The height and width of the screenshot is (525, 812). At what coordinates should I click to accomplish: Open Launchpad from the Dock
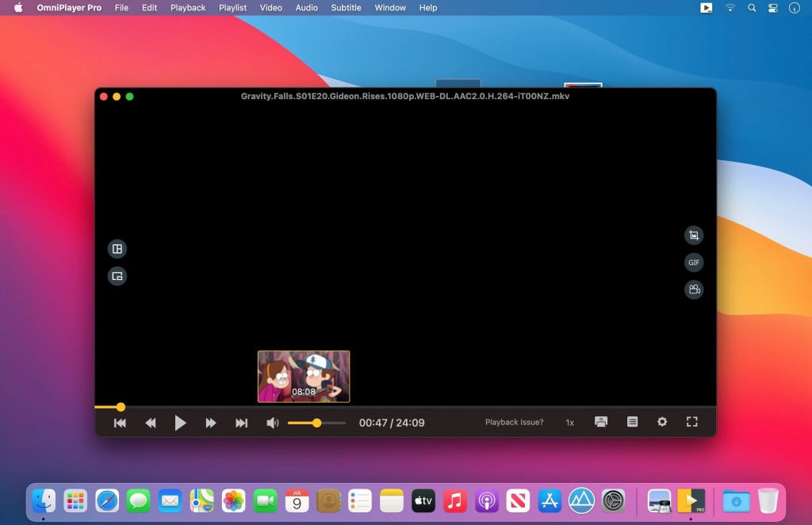click(x=75, y=500)
